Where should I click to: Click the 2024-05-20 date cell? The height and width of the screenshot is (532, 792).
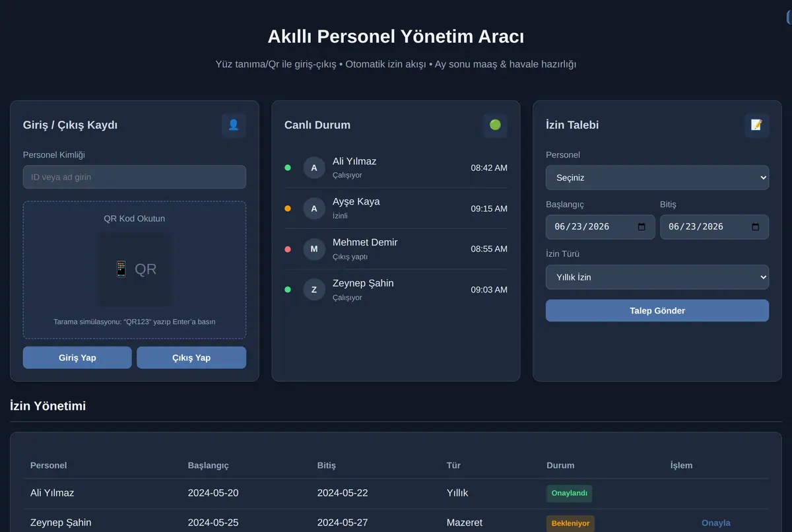point(213,493)
